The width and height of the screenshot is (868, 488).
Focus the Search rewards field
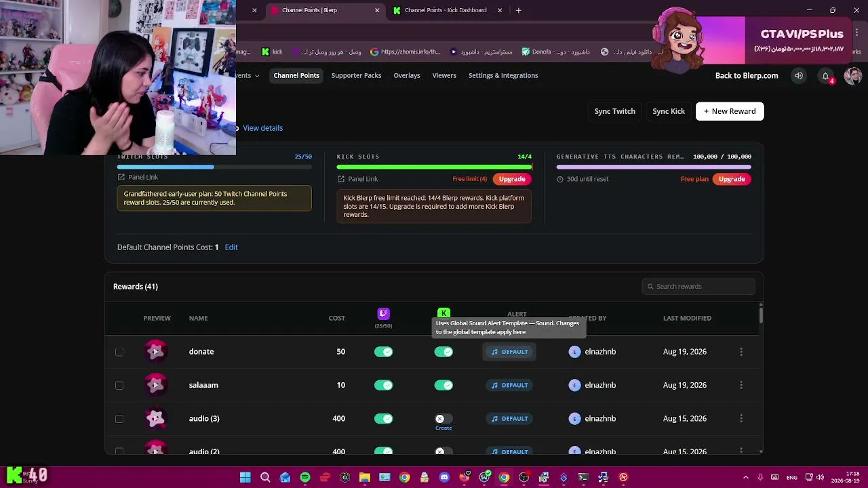click(x=698, y=287)
